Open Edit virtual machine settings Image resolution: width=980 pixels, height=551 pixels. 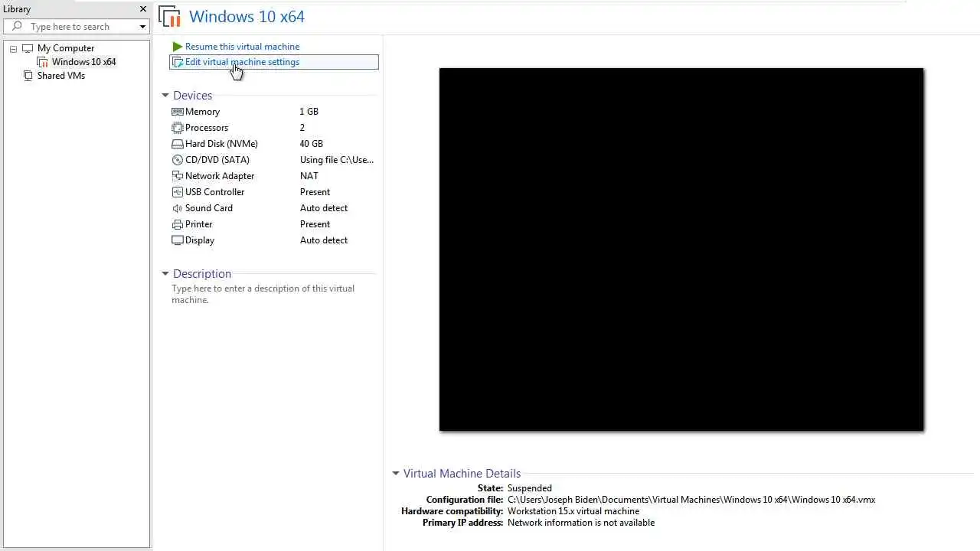(242, 62)
